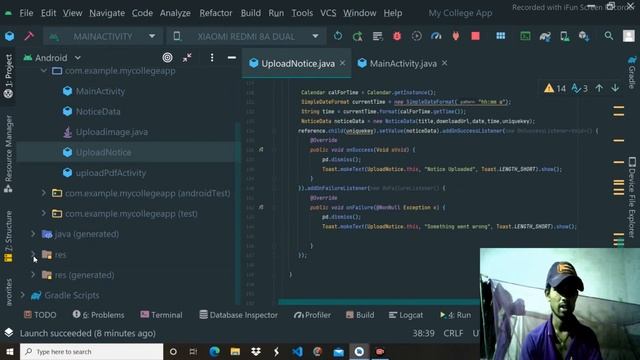Viewport: 640px width, 360px height.
Task: Click the Search Everywhere magnifier icon
Action: tap(609, 36)
